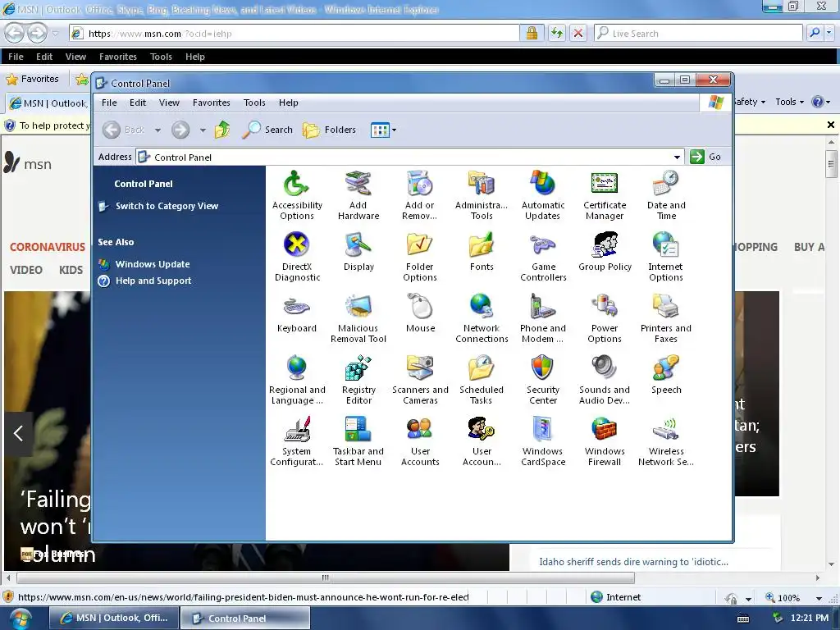The height and width of the screenshot is (630, 840).
Task: Open Game Controllers icon
Action: 543,257
